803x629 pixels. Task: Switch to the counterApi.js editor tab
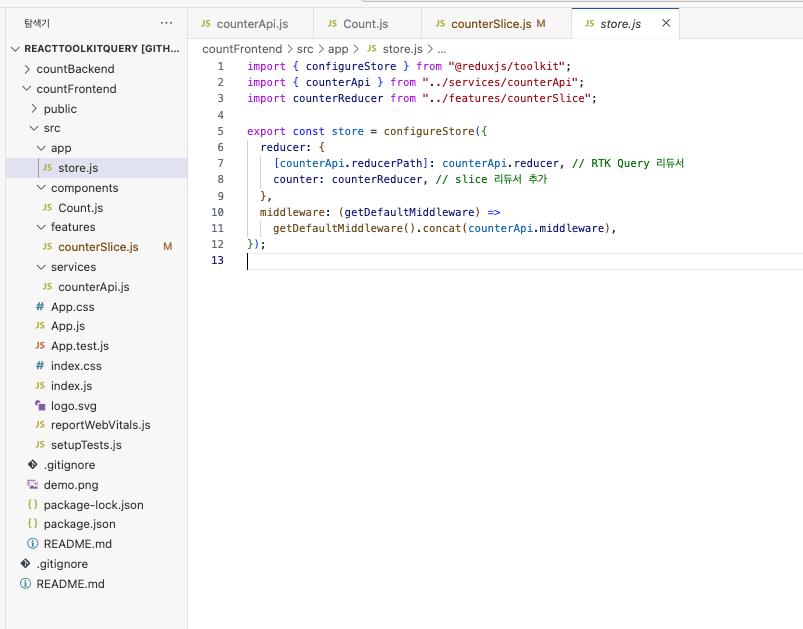250,24
